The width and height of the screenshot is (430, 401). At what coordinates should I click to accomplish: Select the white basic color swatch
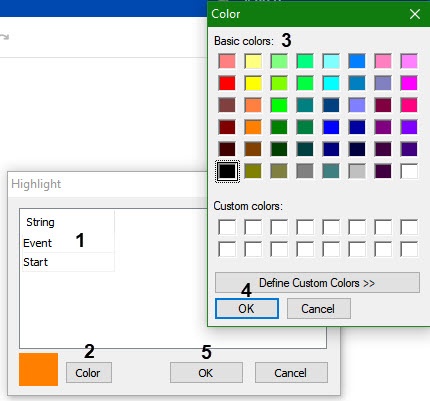pos(409,171)
